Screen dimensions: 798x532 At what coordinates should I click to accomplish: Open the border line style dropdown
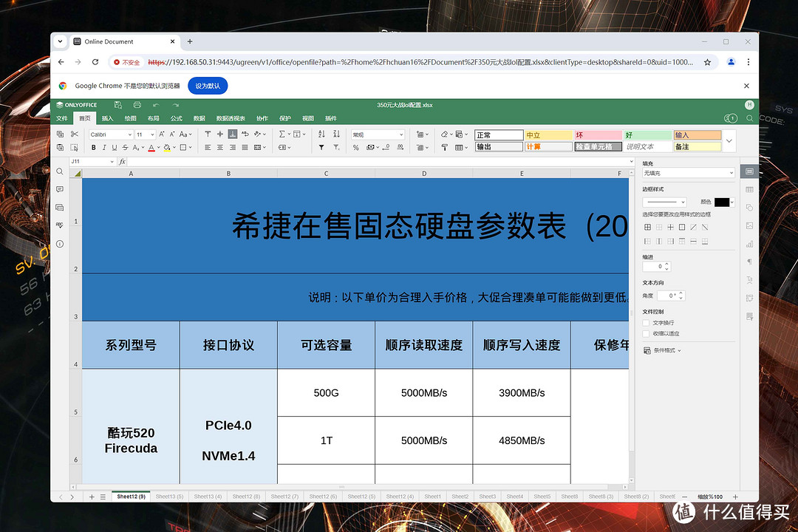664,202
